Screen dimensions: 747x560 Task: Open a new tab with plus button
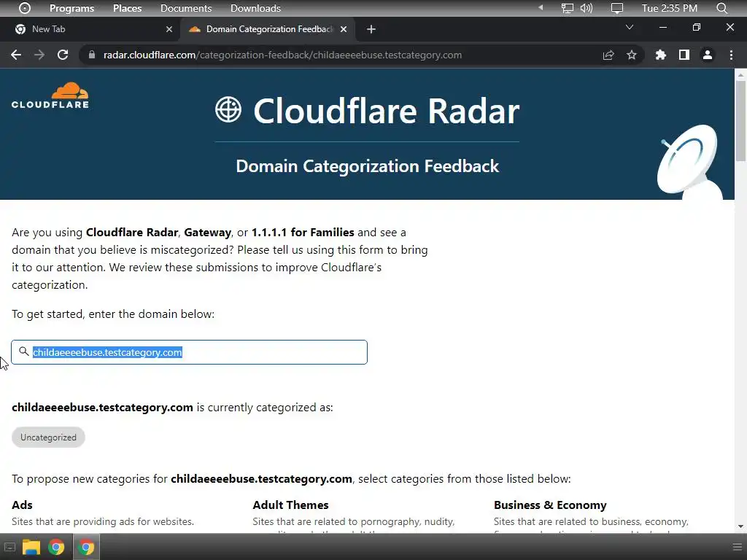371,29
